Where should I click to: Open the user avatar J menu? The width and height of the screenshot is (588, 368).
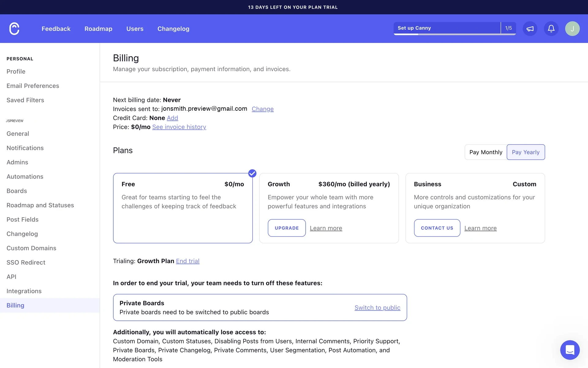[572, 29]
